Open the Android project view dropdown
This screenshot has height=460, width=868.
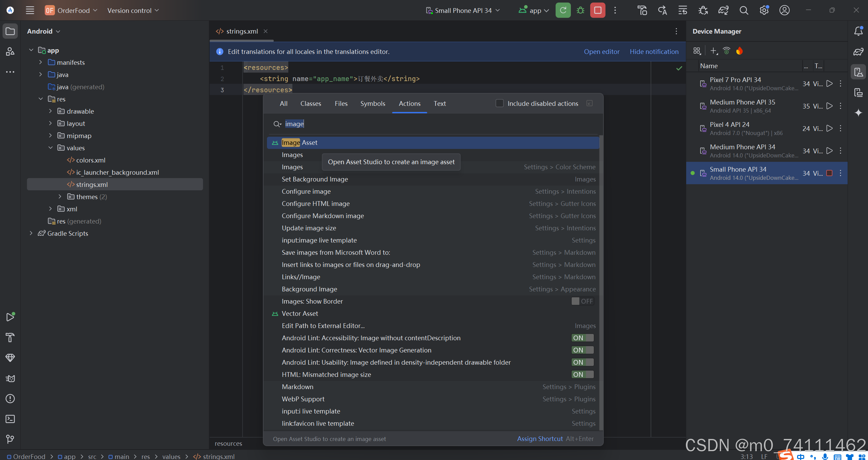pyautogui.click(x=43, y=31)
